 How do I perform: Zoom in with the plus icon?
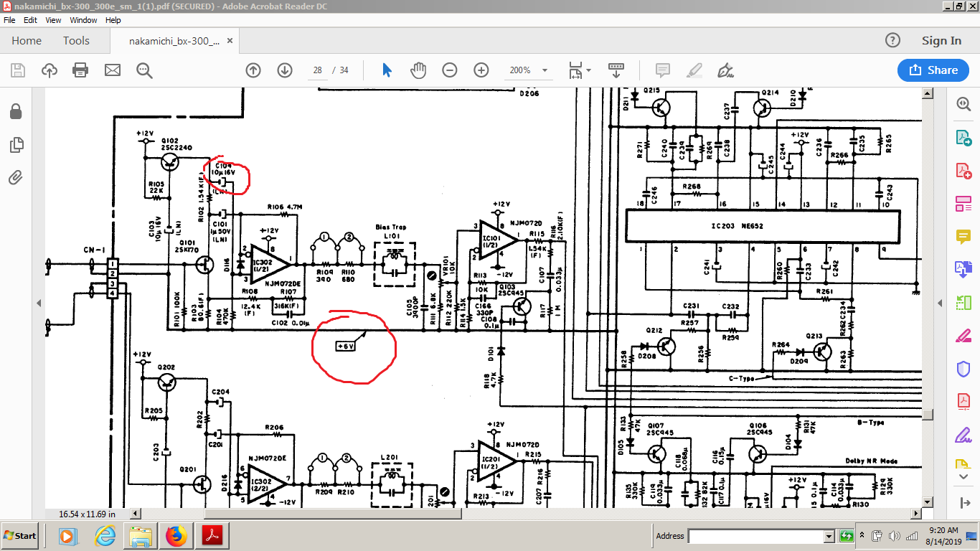481,70
